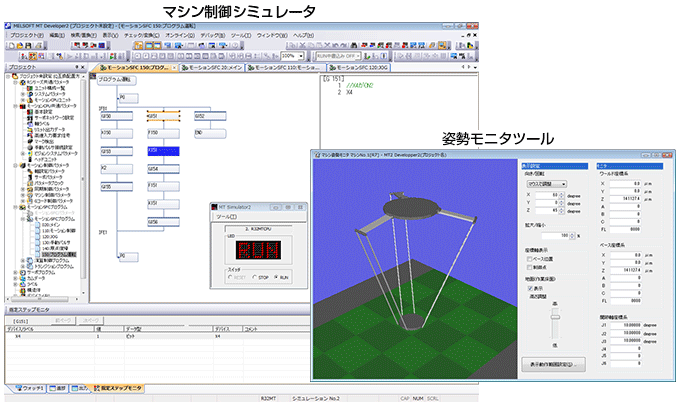This screenshot has width=680, height=407.
Task: Switch to モーションSFC 120:JOG tab
Action: point(359,68)
